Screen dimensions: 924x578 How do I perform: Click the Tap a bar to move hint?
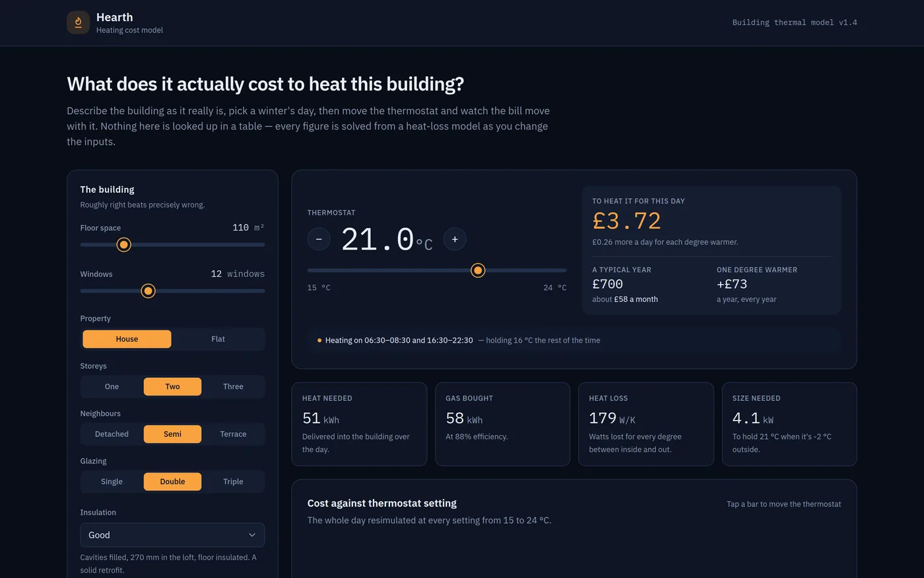(783, 504)
